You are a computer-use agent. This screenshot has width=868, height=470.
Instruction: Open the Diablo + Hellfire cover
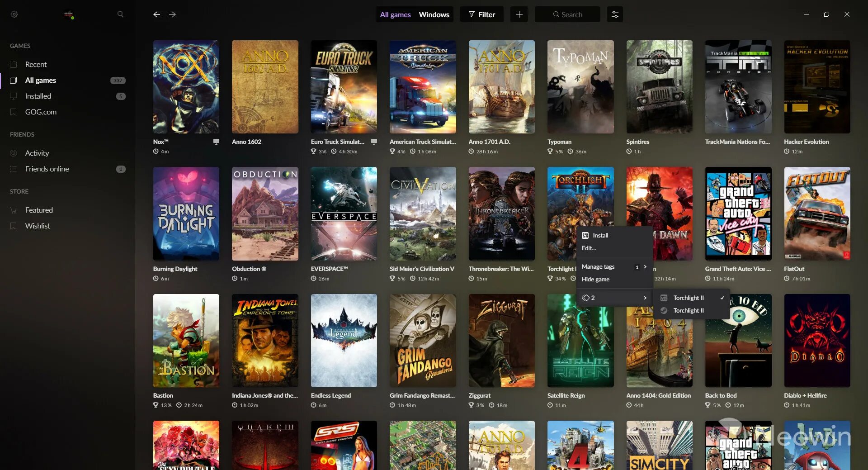coord(817,341)
